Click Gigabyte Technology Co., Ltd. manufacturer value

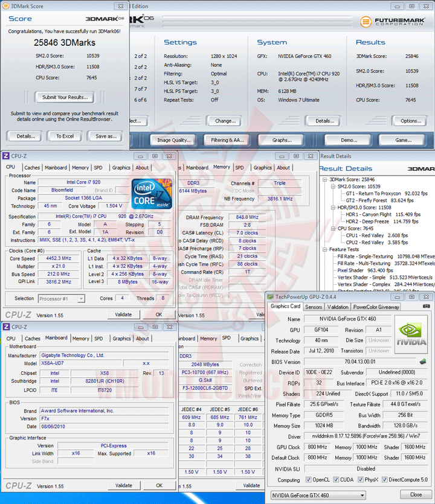[105, 355]
